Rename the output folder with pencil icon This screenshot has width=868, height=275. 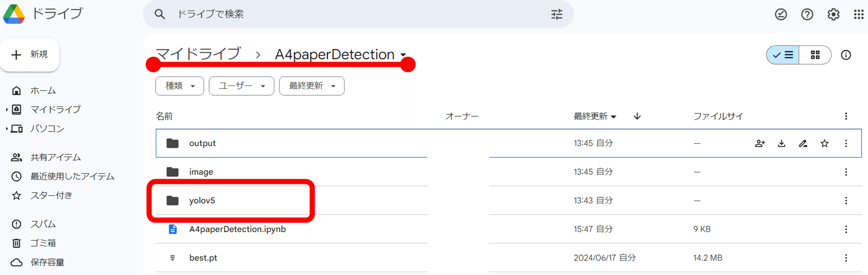[803, 143]
